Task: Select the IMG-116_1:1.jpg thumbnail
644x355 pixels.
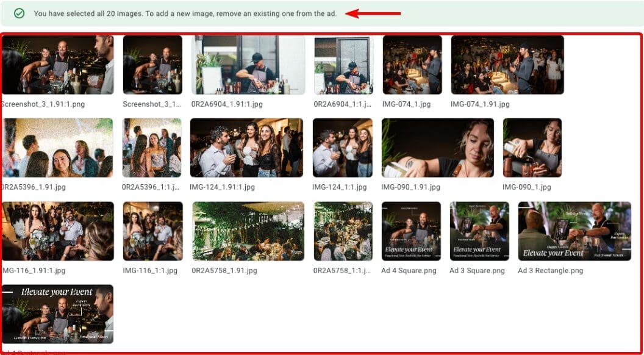Action: tap(153, 231)
